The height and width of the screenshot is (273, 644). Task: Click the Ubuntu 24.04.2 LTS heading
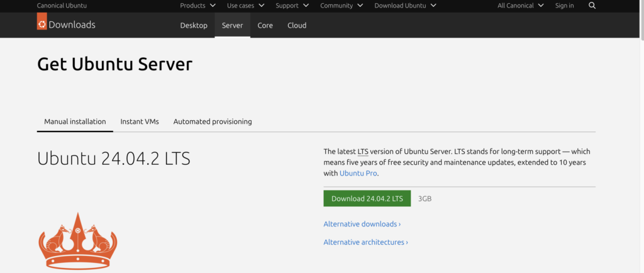point(114,158)
